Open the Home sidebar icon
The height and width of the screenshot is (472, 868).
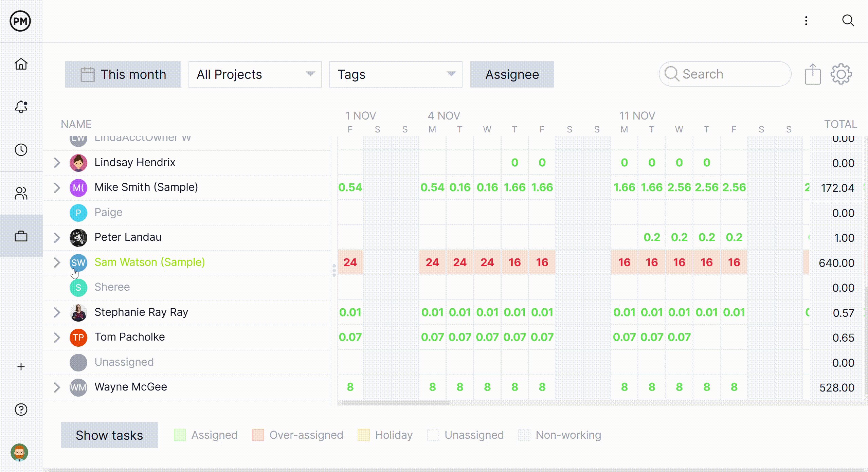[21, 64]
